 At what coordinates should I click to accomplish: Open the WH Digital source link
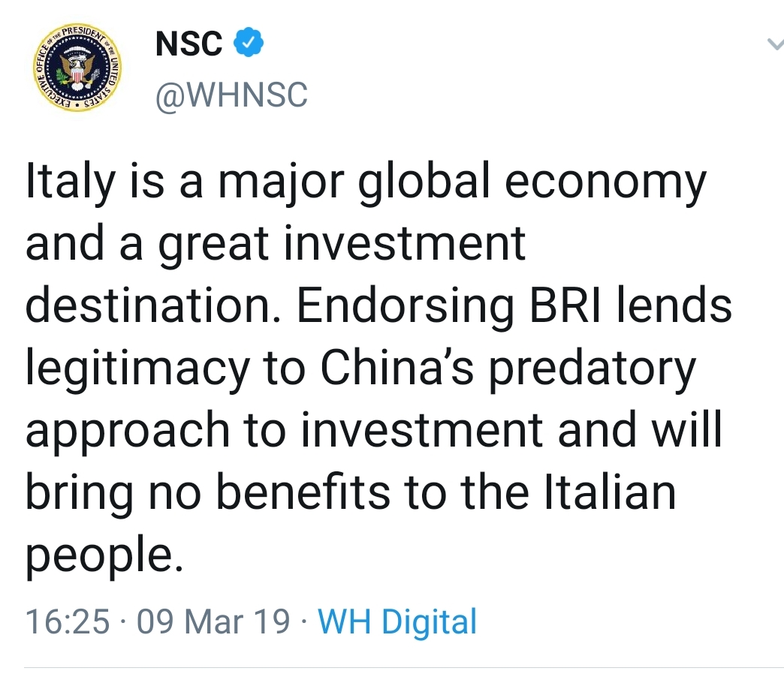(397, 622)
